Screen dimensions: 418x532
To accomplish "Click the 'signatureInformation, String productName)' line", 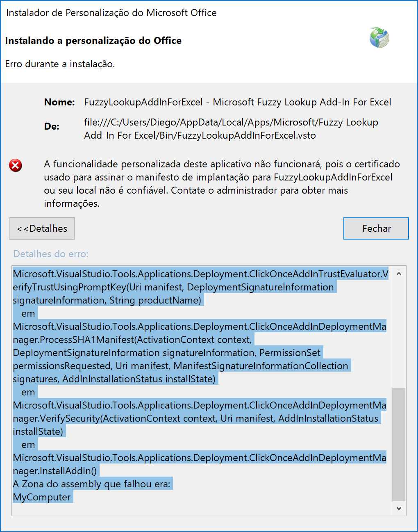I will pyautogui.click(x=107, y=300).
